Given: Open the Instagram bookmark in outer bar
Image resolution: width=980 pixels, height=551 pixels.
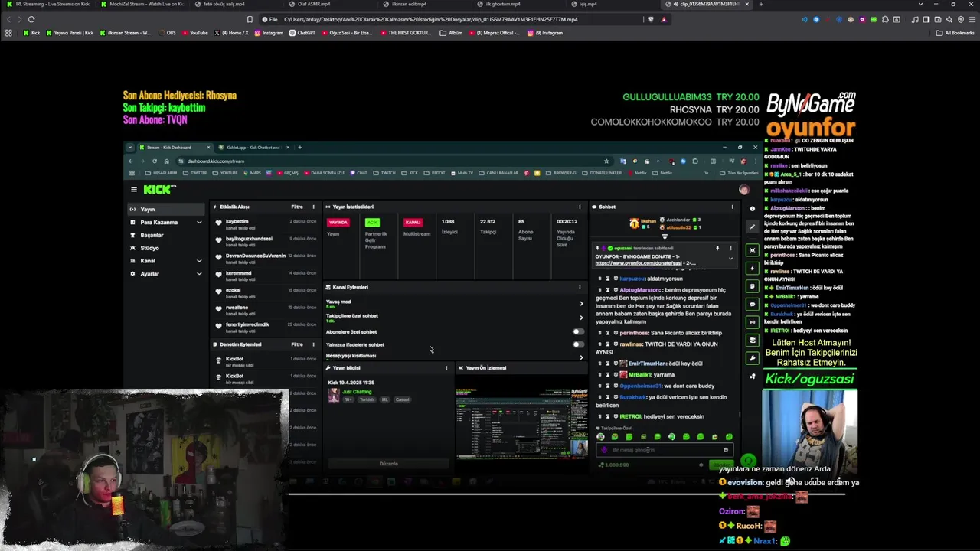Looking at the screenshot, I should pos(269,33).
